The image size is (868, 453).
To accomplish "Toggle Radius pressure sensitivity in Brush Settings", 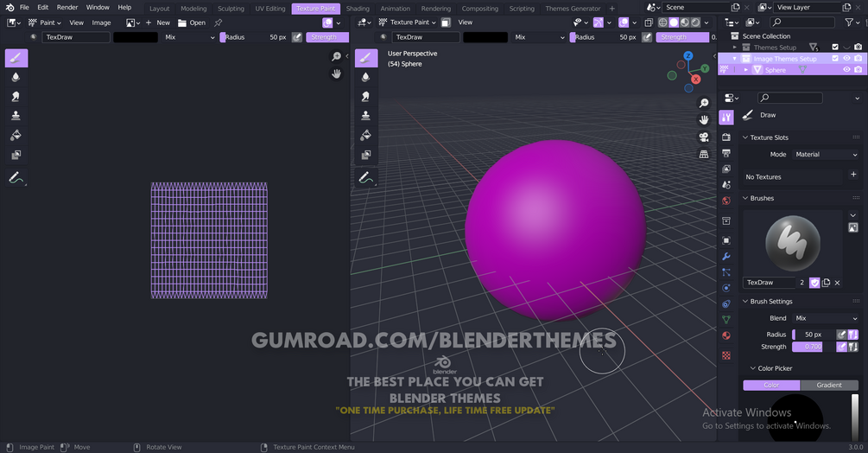I will coord(841,335).
